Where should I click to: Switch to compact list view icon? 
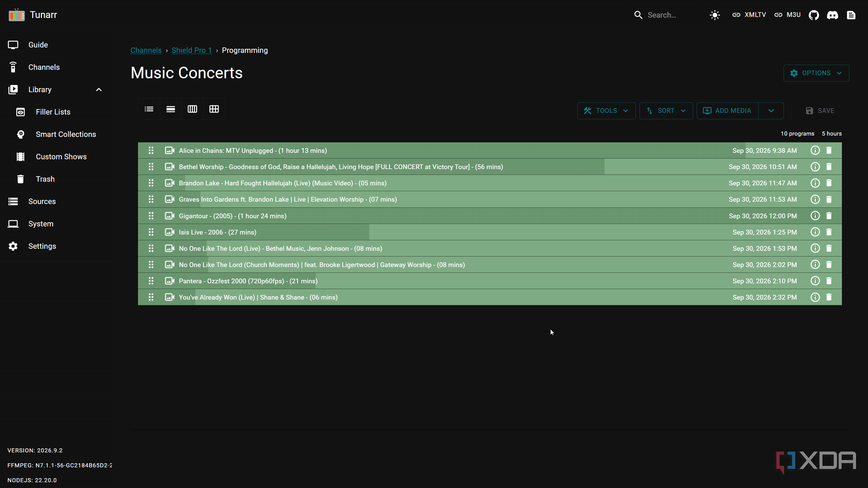[149, 109]
